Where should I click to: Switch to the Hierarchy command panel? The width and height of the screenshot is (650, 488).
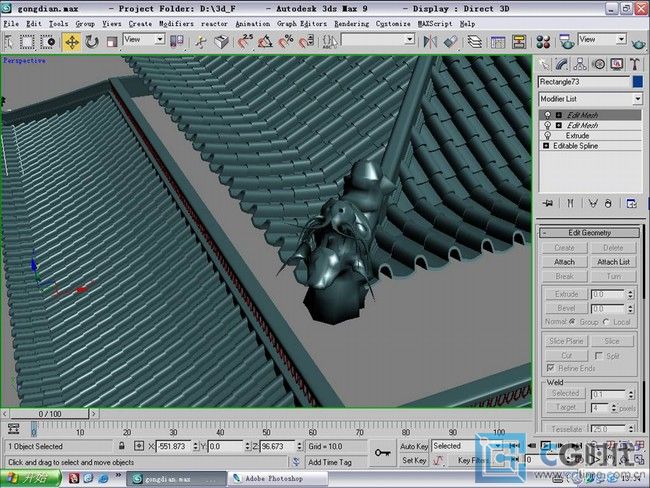580,64
